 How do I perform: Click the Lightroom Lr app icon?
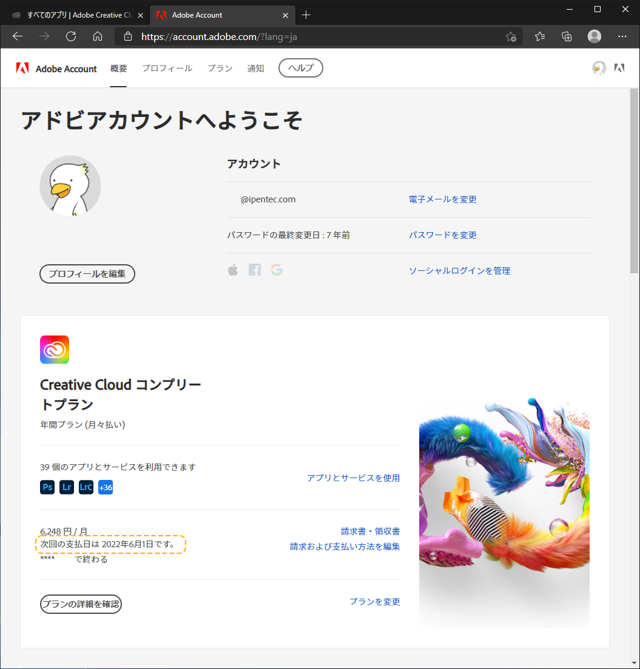tap(67, 487)
